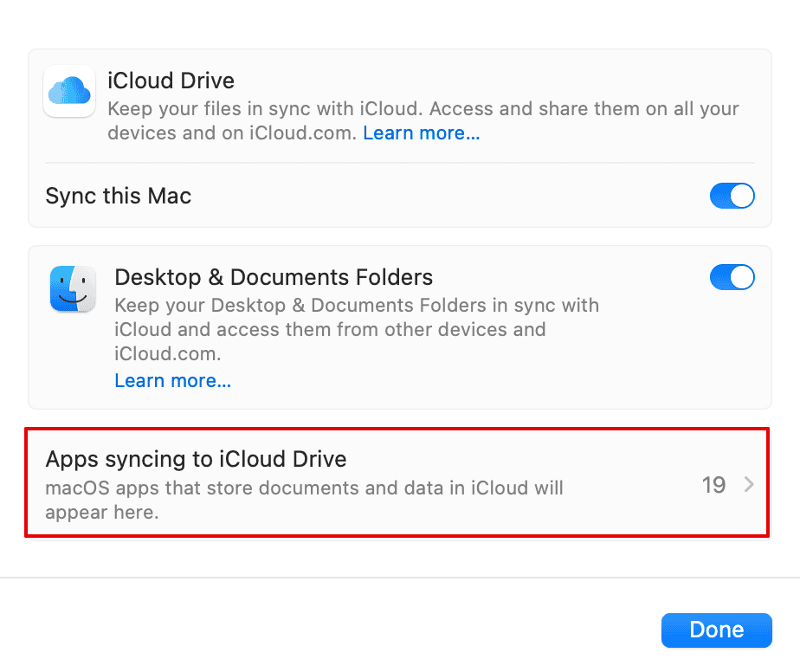Open Learn more link under iCloud Drive
Screen dimensions: 800x672
(x=421, y=133)
